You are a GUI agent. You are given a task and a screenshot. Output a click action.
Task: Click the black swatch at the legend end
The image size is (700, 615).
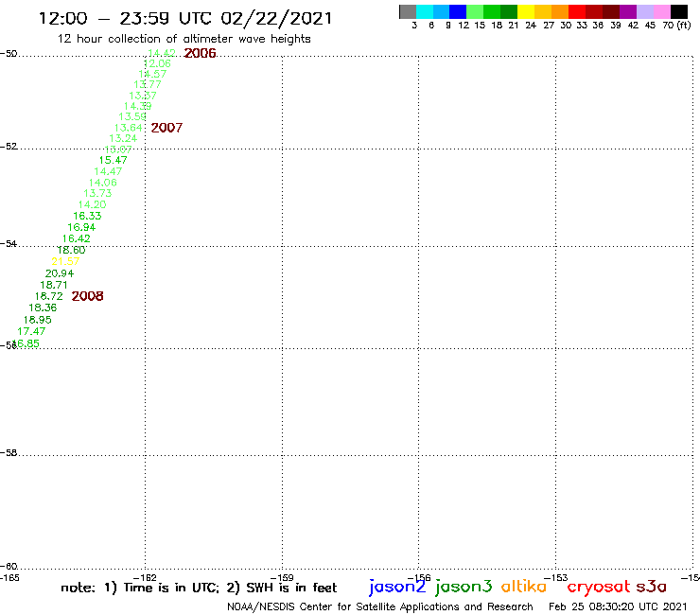[x=679, y=11]
